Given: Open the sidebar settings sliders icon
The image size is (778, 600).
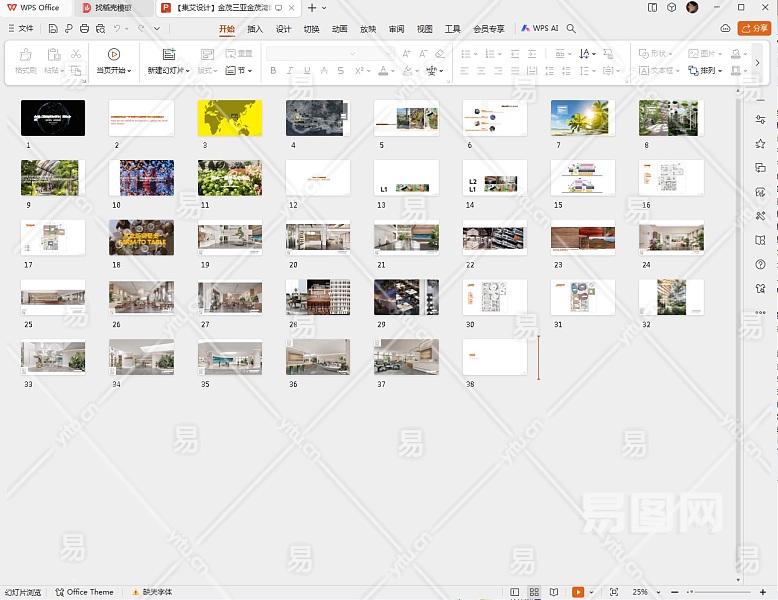Looking at the screenshot, I should 760,120.
